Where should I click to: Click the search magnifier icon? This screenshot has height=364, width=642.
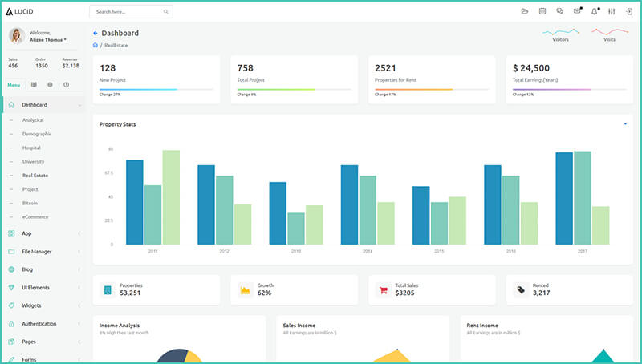pos(165,12)
